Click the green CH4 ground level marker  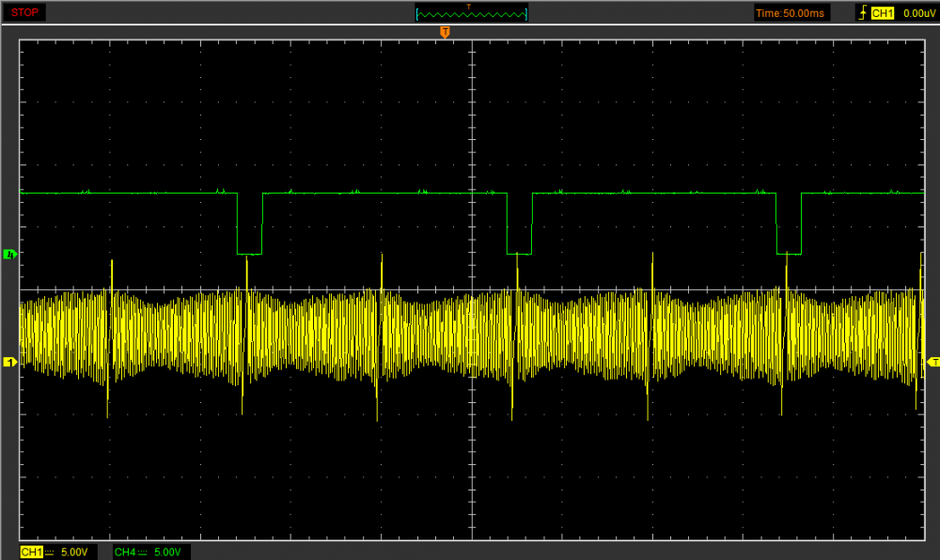click(x=10, y=254)
